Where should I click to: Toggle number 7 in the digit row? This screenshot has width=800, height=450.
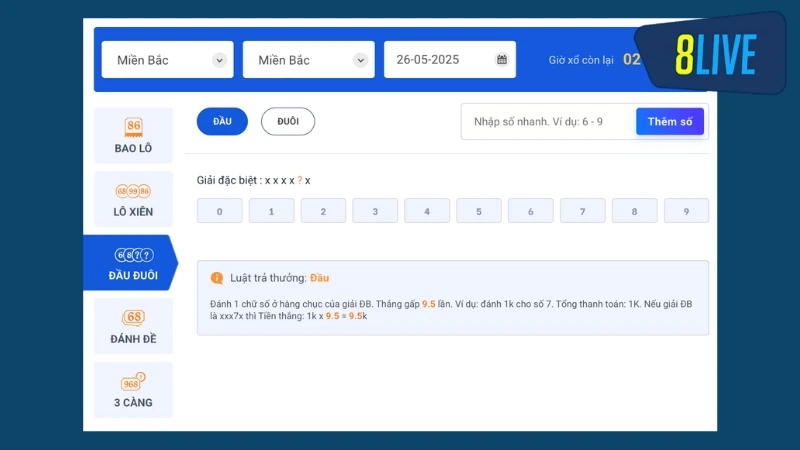(x=582, y=211)
